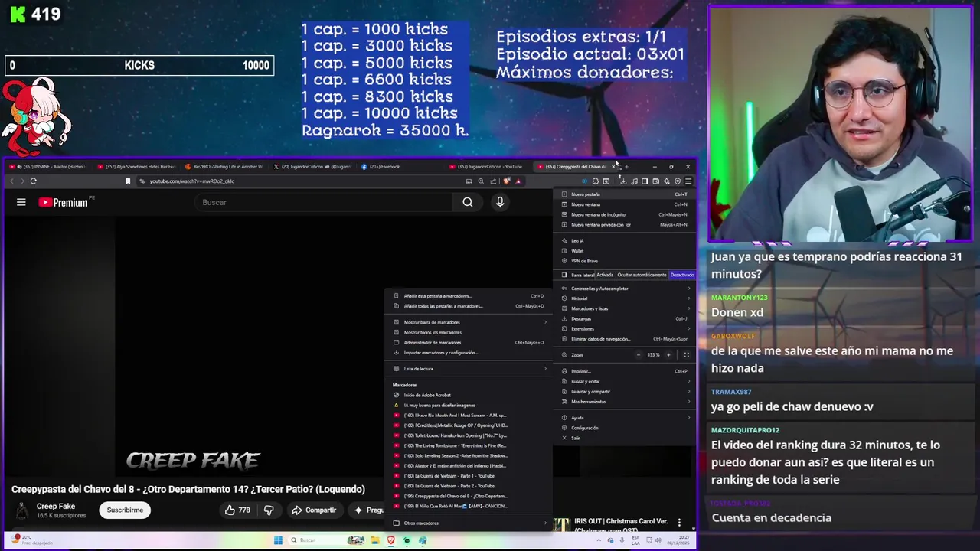Click the Brave VPN shield toolbar icon

pos(678,181)
